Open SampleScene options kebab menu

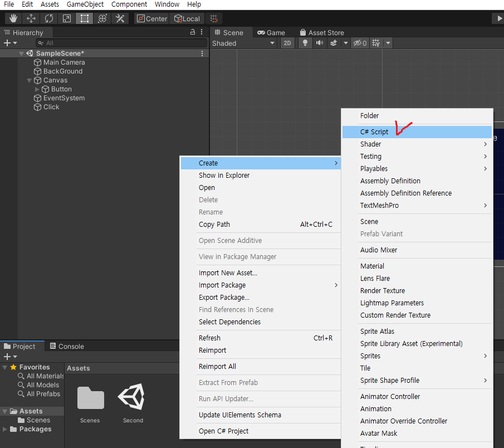pyautogui.click(x=202, y=53)
